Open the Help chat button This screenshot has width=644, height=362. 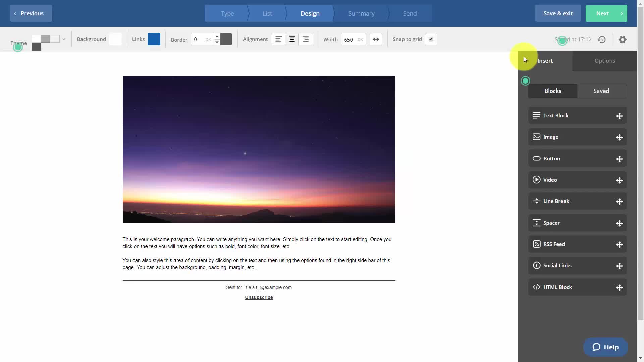[605, 347]
